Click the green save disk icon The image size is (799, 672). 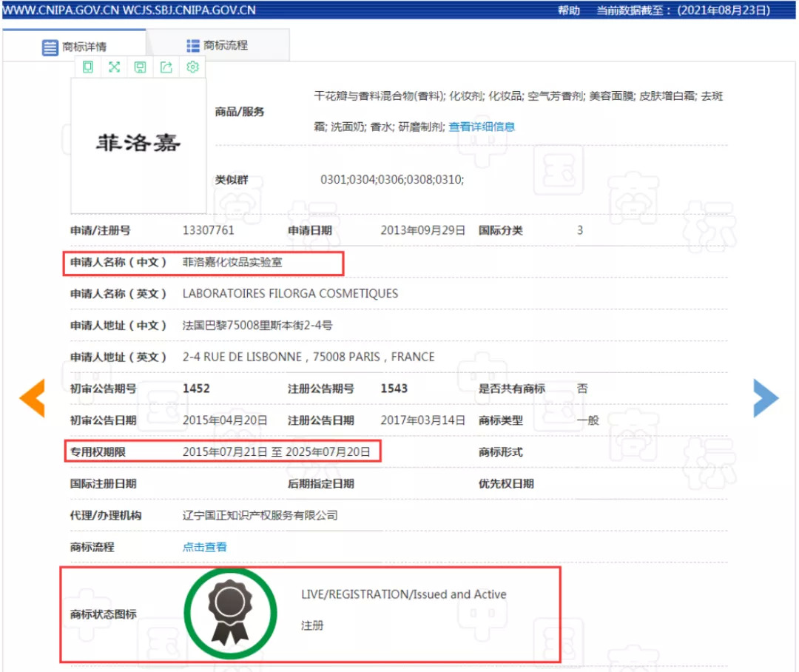140,67
